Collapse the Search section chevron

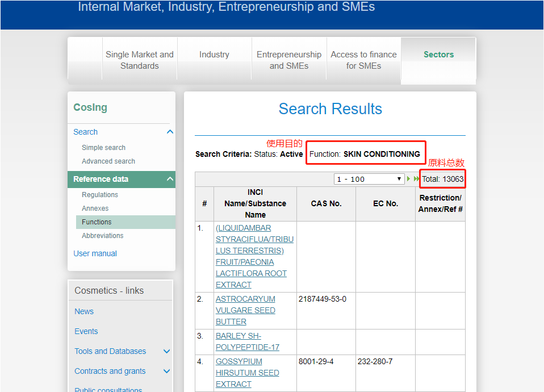[x=169, y=132]
